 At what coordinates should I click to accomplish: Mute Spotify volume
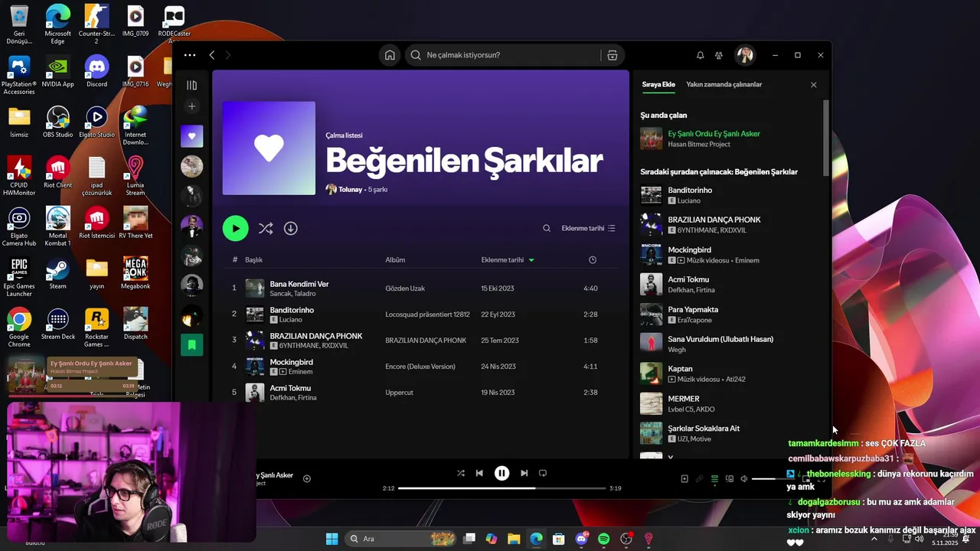743,479
